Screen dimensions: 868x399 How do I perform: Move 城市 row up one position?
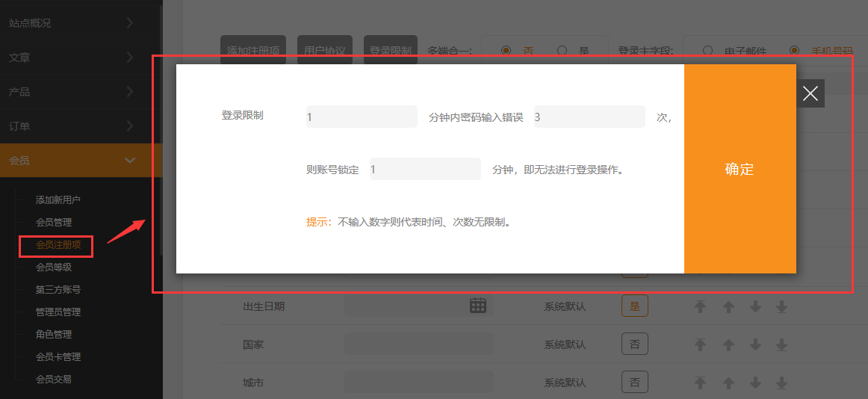click(x=728, y=383)
